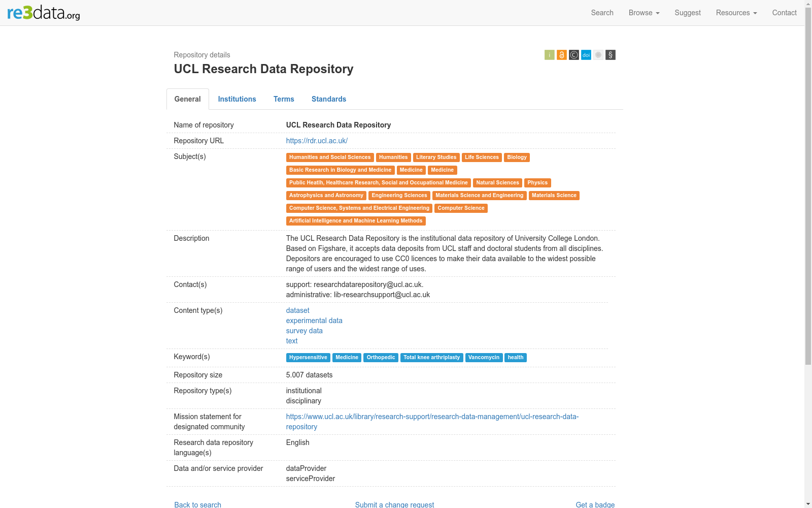Click the '5.007 datasets' repository size value
This screenshot has height=508, width=812.
310,375
